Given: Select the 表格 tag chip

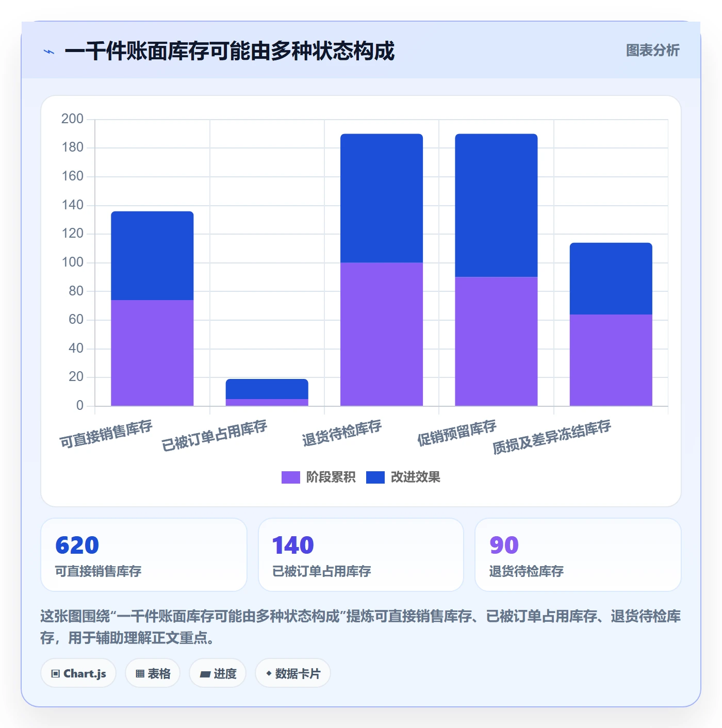Looking at the screenshot, I should [153, 673].
